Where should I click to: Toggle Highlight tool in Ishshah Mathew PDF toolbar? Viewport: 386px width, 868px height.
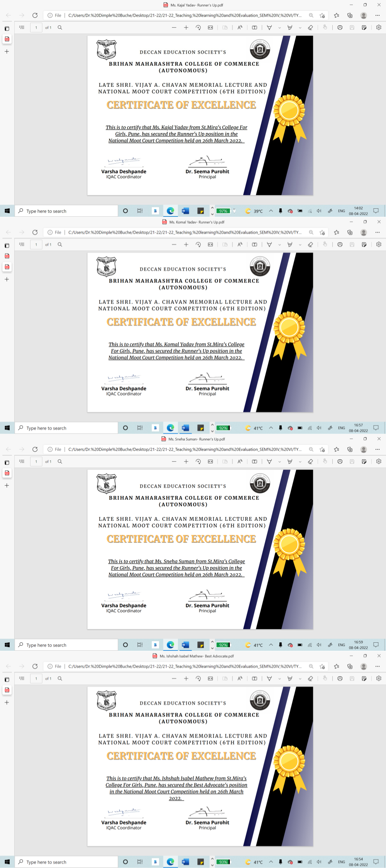(290, 678)
